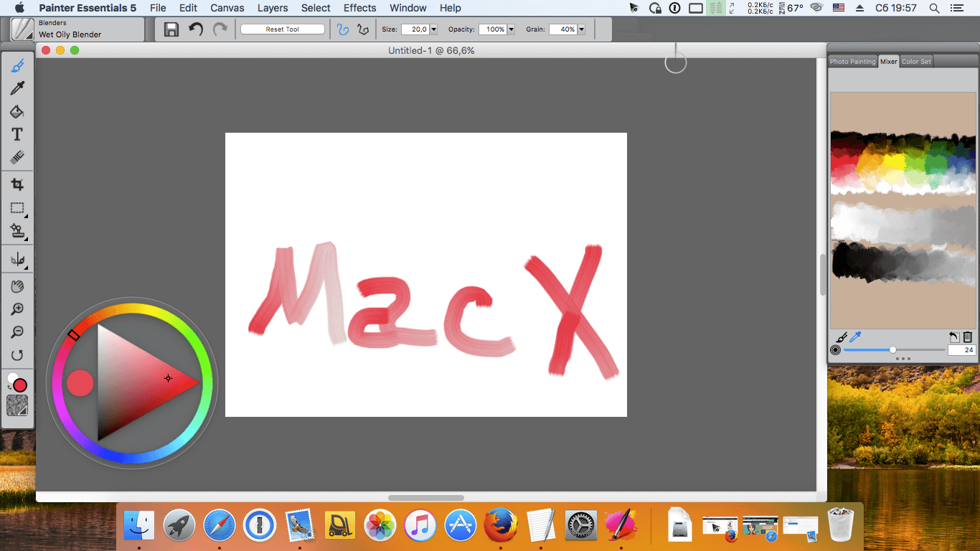The height and width of the screenshot is (551, 980).
Task: Select Apply Color brush in Mixer
Action: click(x=842, y=336)
